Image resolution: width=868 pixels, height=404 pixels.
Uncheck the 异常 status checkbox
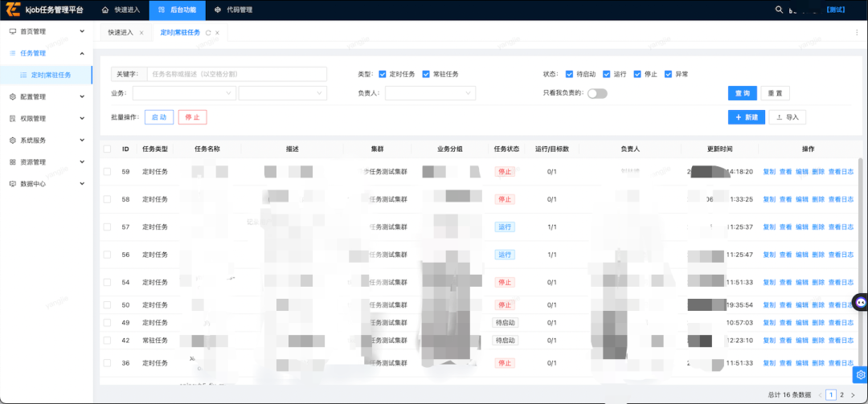click(x=668, y=74)
